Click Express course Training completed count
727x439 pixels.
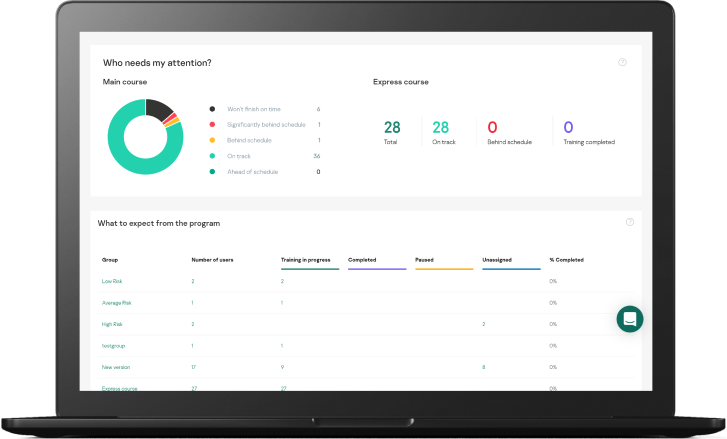click(x=568, y=127)
